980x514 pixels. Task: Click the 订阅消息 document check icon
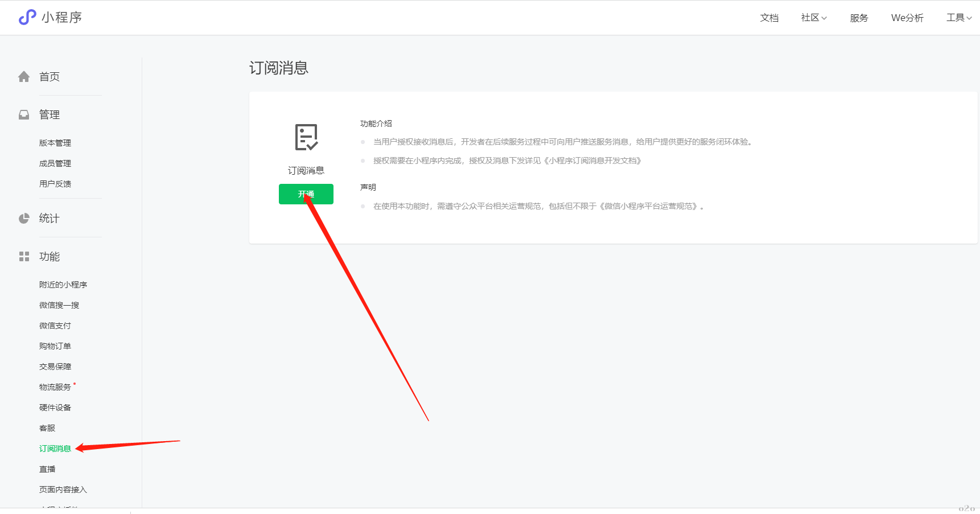[306, 137]
